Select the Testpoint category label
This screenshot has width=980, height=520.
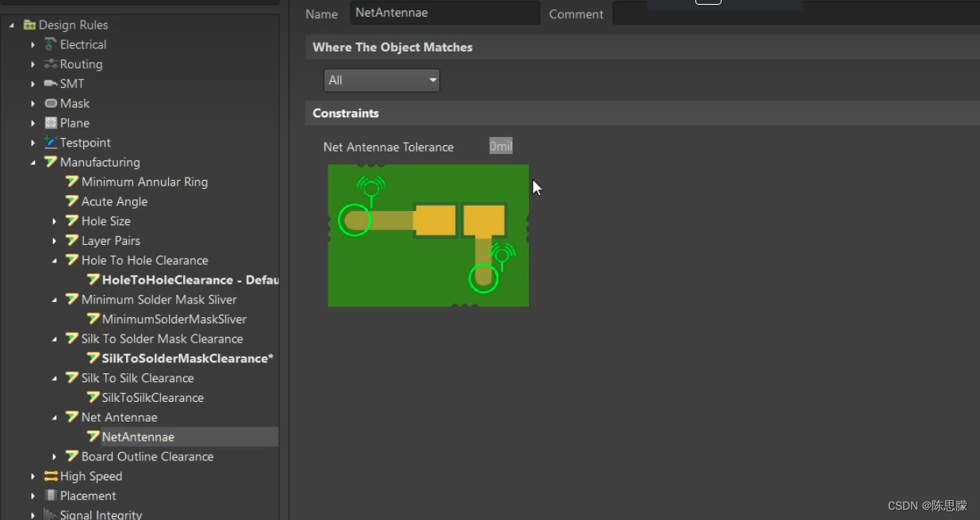[85, 143]
